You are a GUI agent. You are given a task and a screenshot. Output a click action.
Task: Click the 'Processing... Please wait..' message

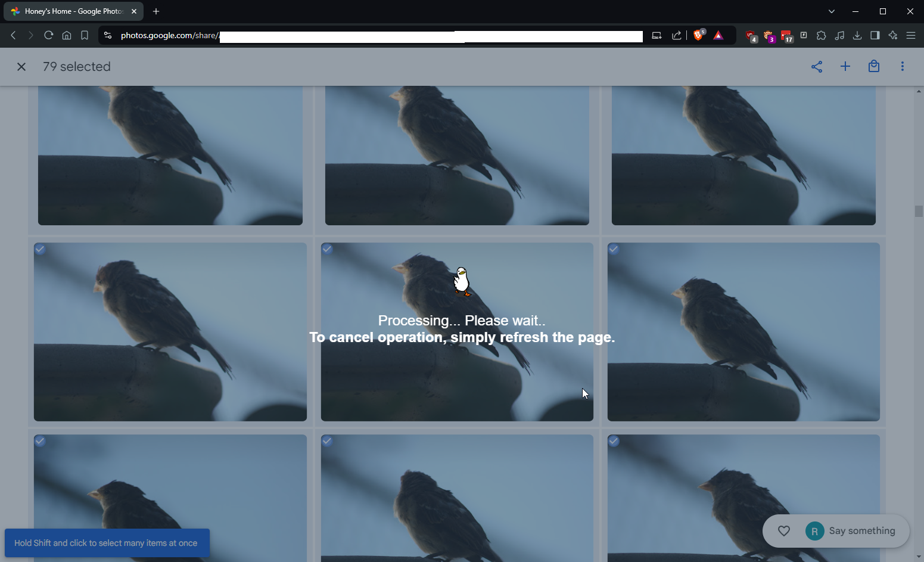pyautogui.click(x=462, y=321)
